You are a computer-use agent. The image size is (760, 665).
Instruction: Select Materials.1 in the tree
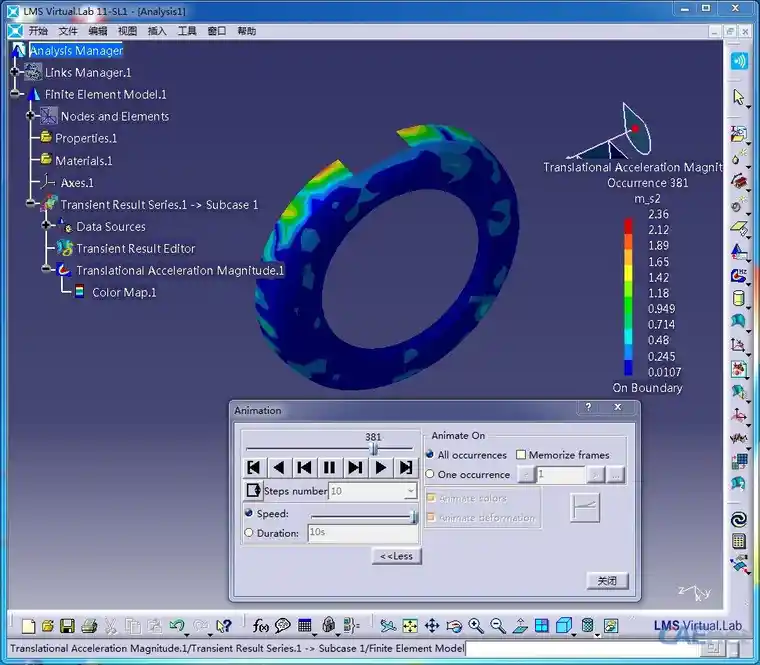(x=84, y=160)
